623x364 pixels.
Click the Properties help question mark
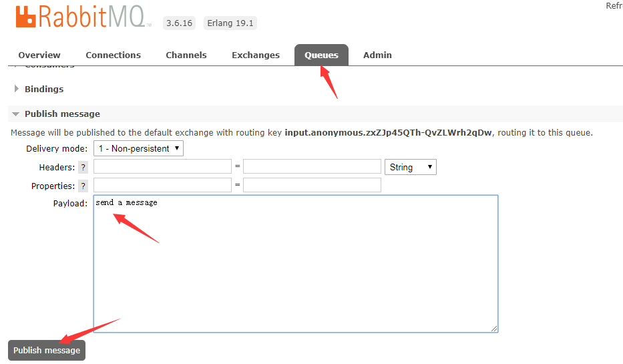click(83, 186)
